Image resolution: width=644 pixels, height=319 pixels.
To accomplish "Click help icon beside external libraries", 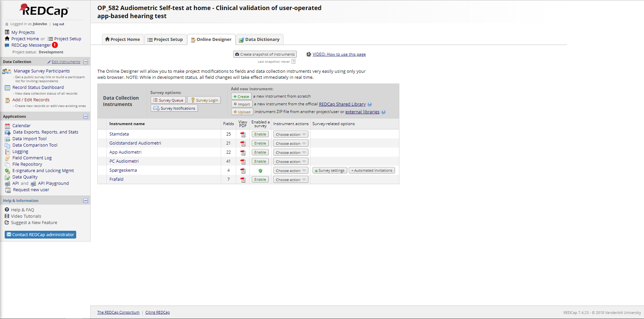I will tap(383, 112).
